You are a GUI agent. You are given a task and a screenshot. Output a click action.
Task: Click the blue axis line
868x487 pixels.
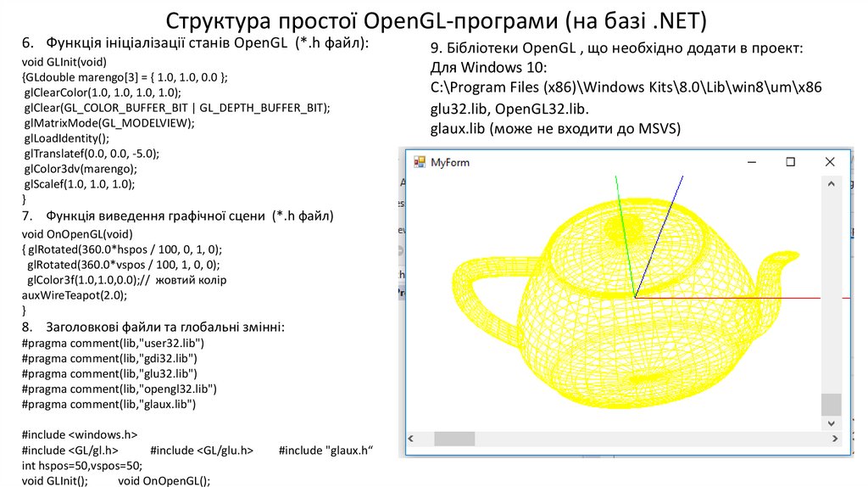click(x=659, y=236)
